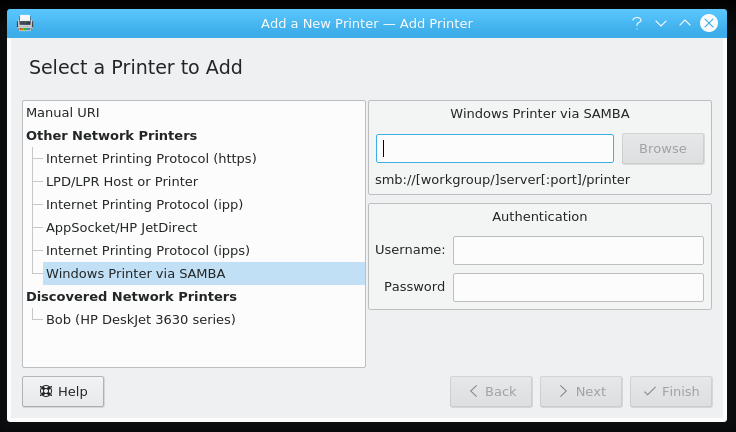Pick AppSocket/HP JetDirect option
Screen dimensions: 736x432
[x=122, y=228]
